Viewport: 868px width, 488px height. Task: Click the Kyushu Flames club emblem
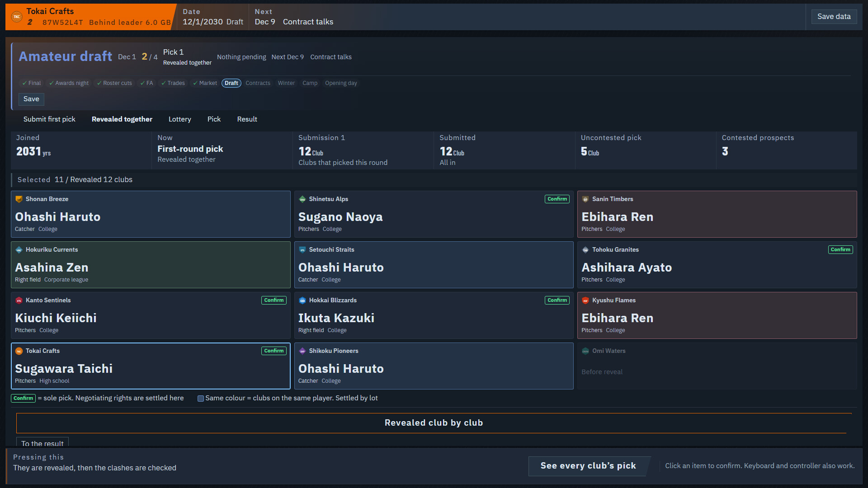click(585, 300)
